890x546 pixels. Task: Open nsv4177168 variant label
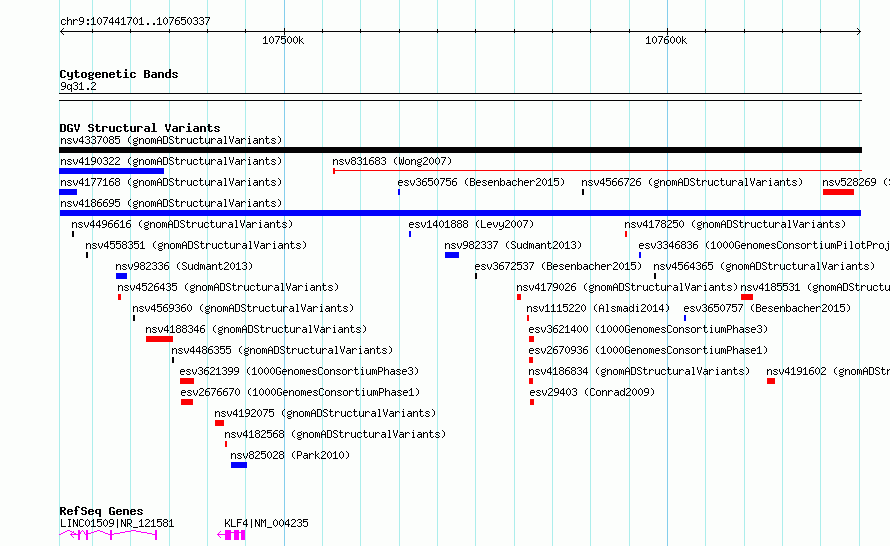pyautogui.click(x=171, y=182)
